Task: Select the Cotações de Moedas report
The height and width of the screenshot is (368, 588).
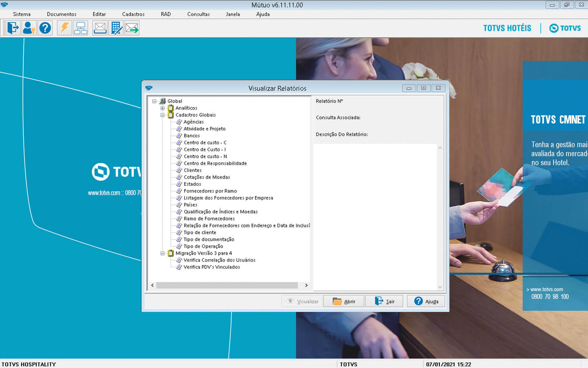Action: [207, 177]
